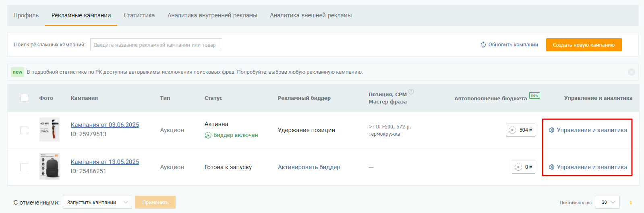Go to the Профиль tab

coord(26,15)
